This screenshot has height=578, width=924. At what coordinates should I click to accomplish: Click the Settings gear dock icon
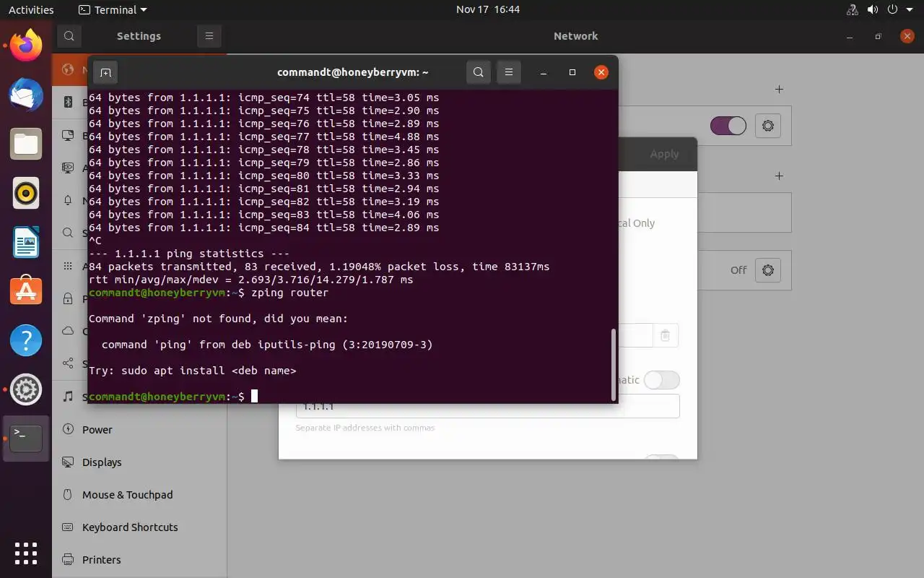click(26, 389)
